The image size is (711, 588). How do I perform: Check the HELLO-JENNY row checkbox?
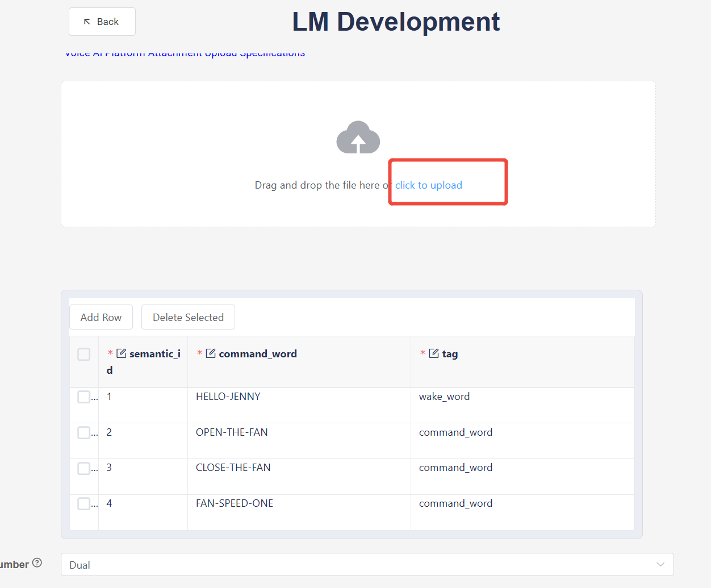pyautogui.click(x=84, y=397)
